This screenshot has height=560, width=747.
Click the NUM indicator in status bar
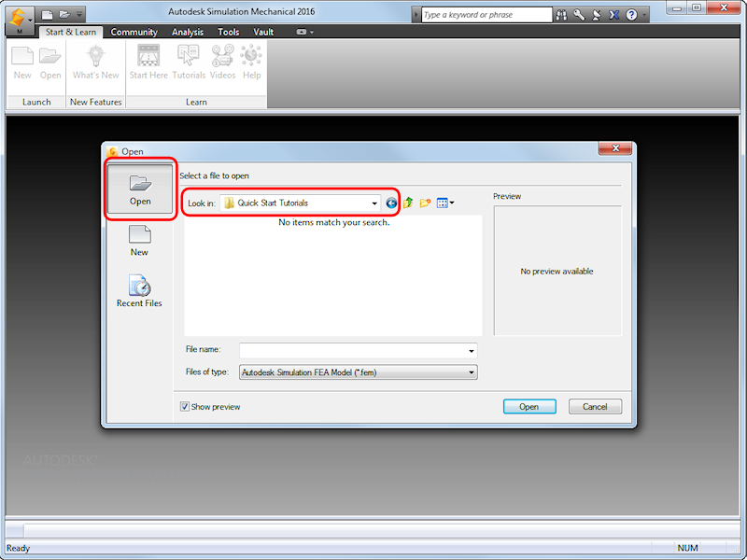687,548
